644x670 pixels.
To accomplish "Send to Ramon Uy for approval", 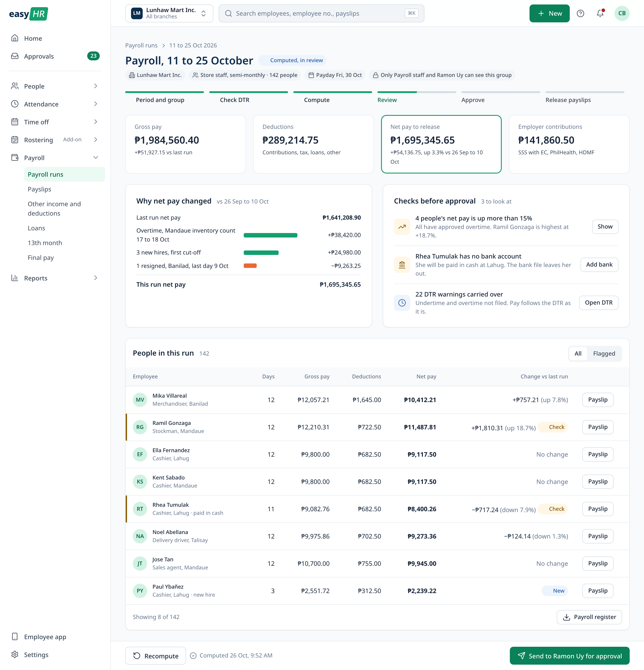I will [x=570, y=656].
